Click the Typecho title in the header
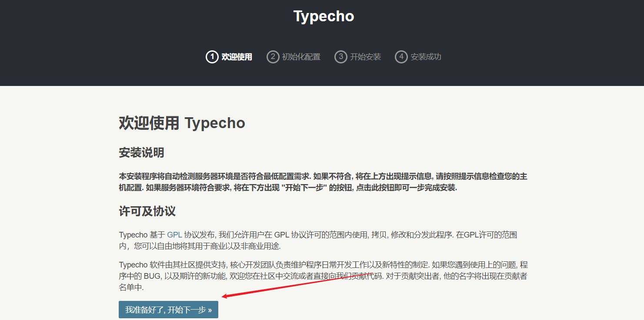Image resolution: width=644 pixels, height=320 pixels. pos(324,16)
